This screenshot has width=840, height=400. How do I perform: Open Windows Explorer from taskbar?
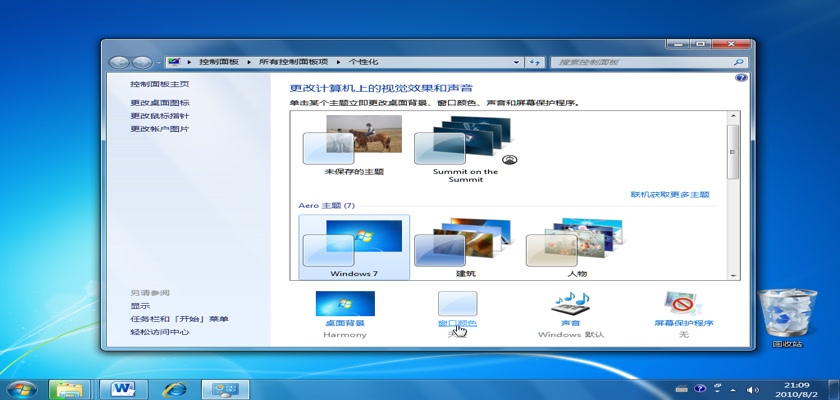click(x=71, y=388)
